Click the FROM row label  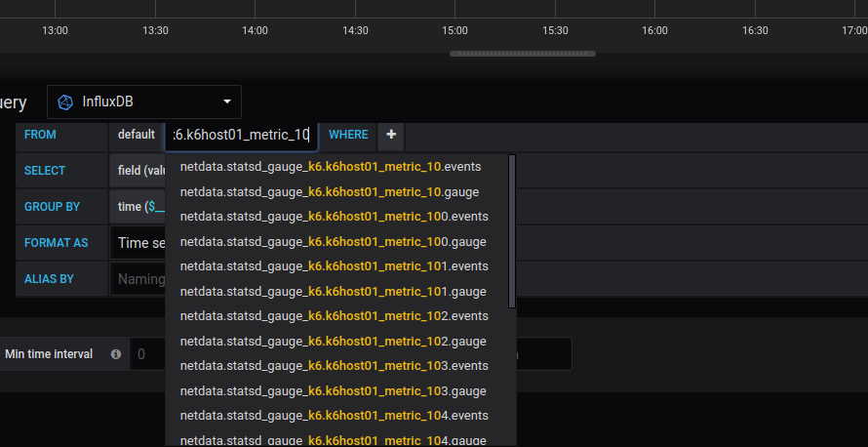(61, 135)
